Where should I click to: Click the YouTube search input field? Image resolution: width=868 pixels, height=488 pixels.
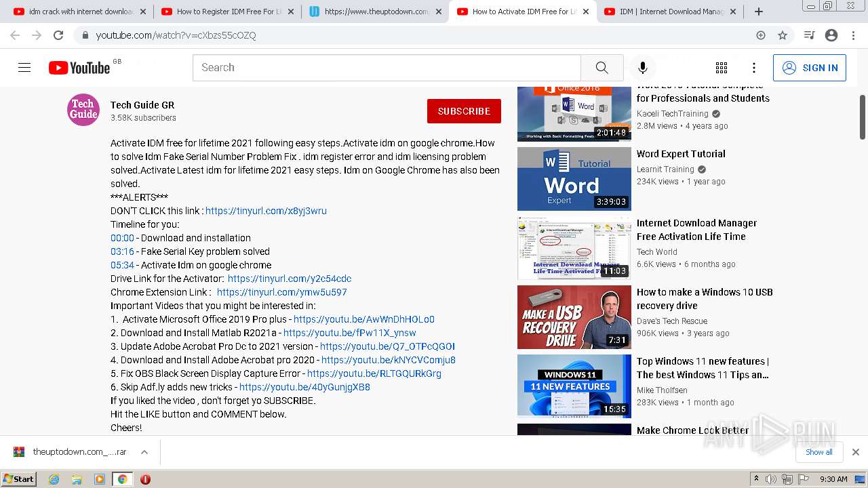[x=387, y=68]
